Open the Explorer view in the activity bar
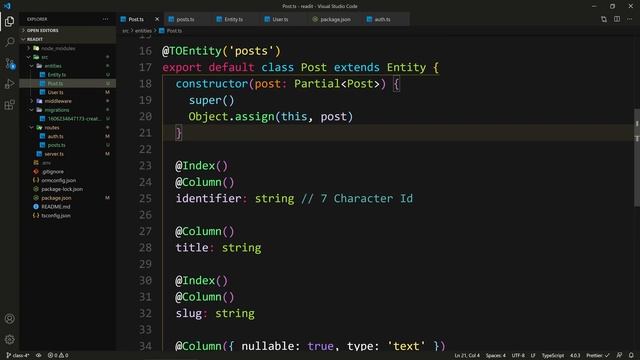This screenshot has width=640, height=360. (9, 21)
